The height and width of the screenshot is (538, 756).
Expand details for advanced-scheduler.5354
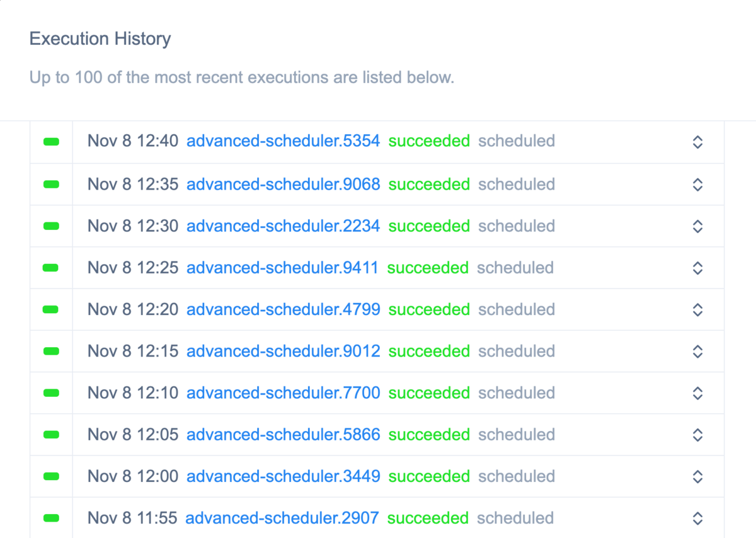click(x=697, y=142)
